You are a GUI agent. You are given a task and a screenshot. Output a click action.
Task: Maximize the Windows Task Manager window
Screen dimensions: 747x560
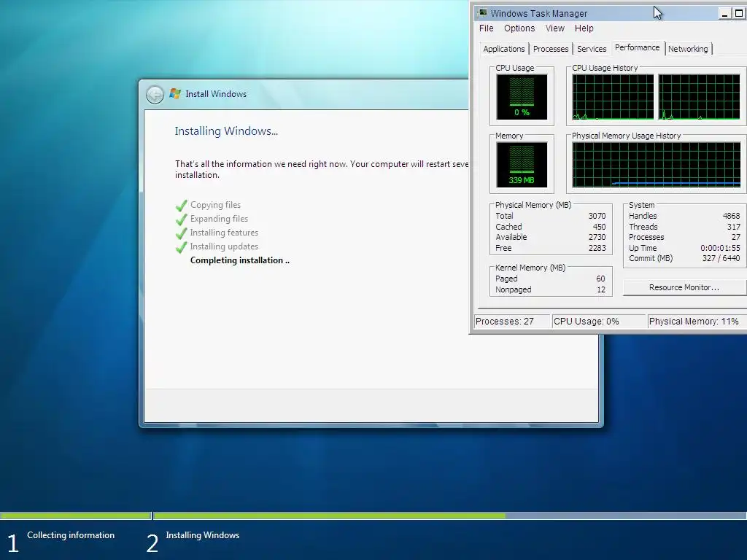pyautogui.click(x=738, y=13)
